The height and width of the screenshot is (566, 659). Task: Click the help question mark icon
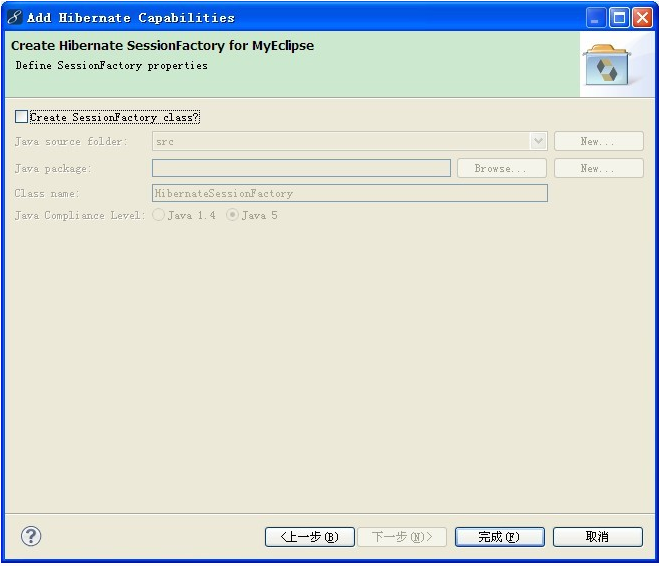(x=31, y=536)
